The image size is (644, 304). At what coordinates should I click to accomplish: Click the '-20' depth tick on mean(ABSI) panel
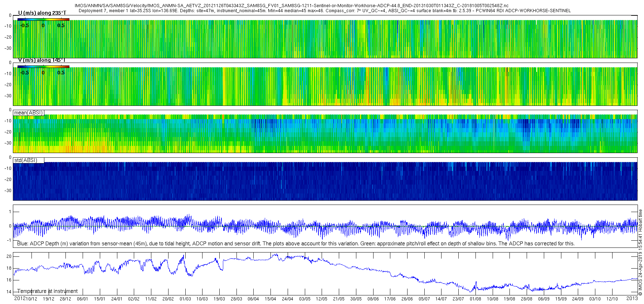[x=8, y=132]
